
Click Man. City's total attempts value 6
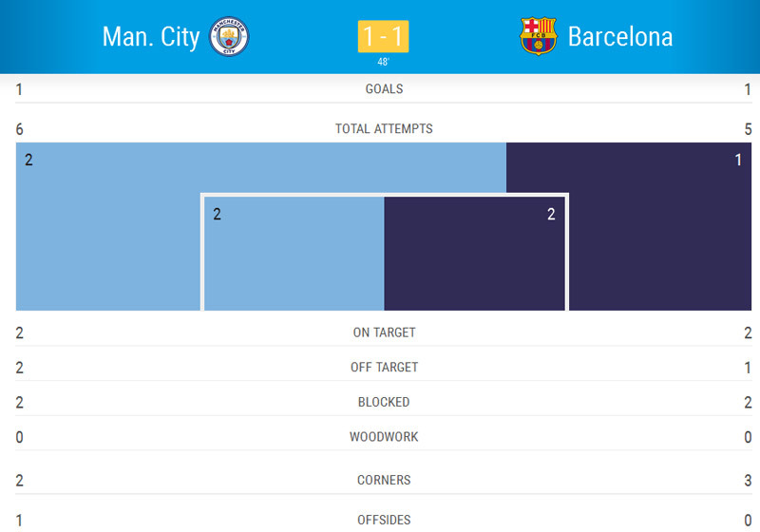click(x=20, y=128)
